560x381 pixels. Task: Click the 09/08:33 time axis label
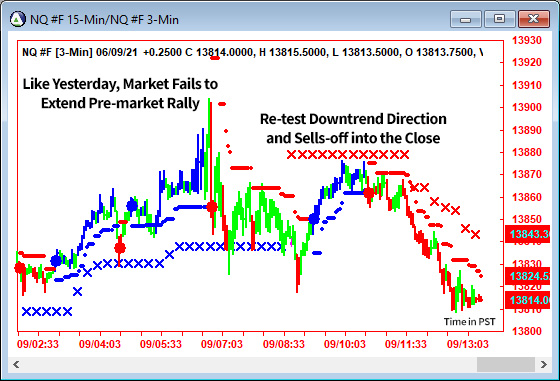[x=284, y=344]
